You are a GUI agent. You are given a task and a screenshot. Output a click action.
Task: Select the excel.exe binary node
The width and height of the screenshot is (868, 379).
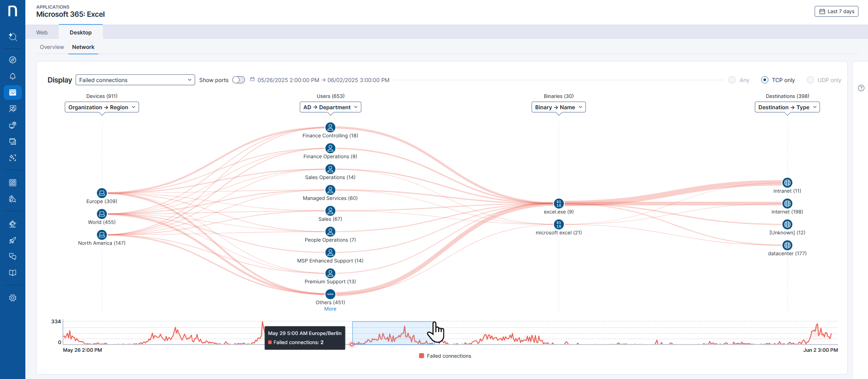[x=559, y=204]
